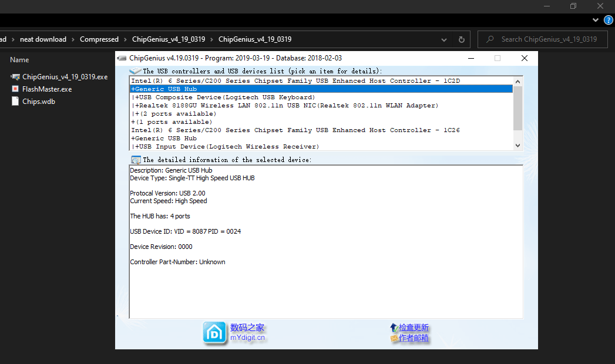The height and width of the screenshot is (364, 615).
Task: Click the 检查更新 check update link
Action: [x=414, y=328]
